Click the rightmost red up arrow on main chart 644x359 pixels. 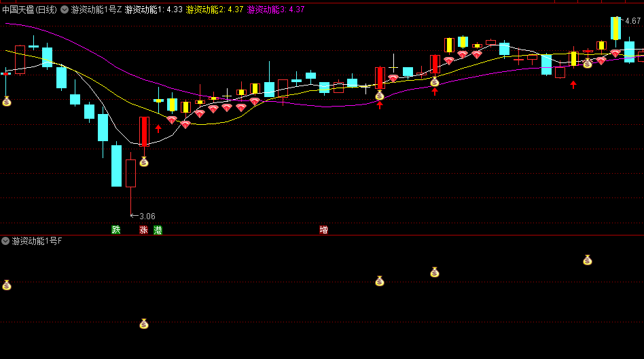tap(573, 85)
